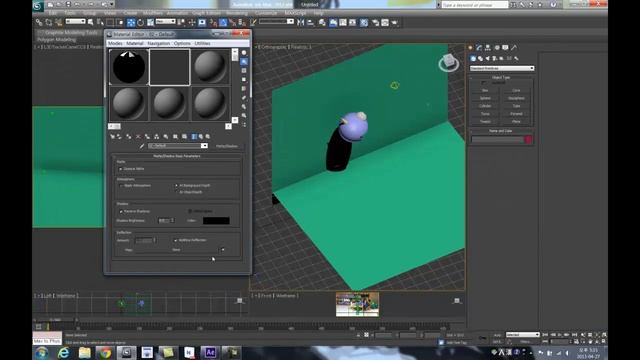Click the search keyword input field
Viewport: 640px width, 360px height.
coord(475,5)
